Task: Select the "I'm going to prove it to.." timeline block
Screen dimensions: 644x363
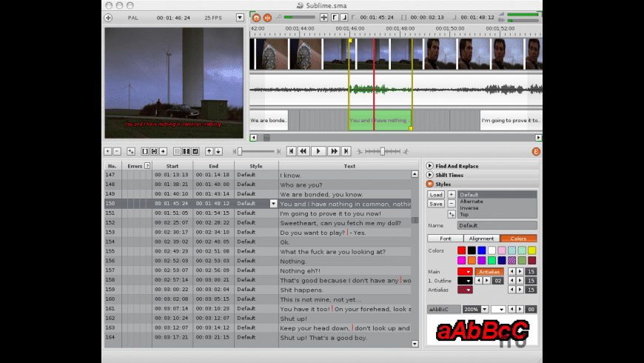Action: [511, 121]
